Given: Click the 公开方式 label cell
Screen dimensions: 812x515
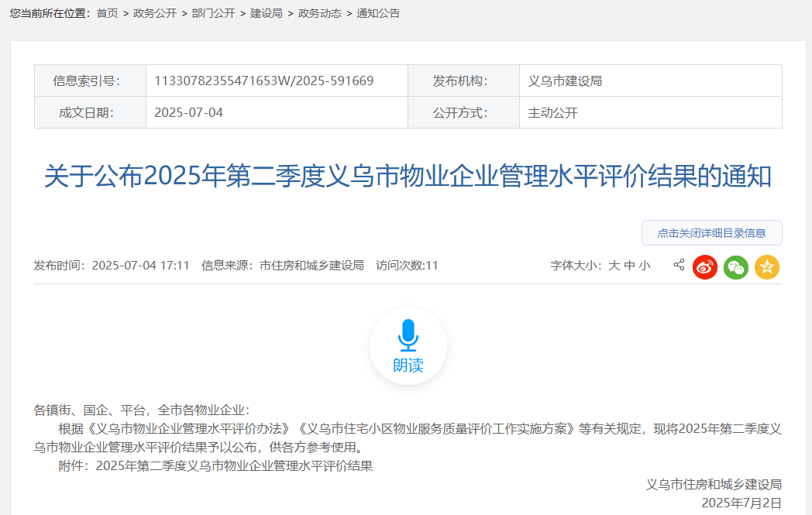Looking at the screenshot, I should click(463, 113).
